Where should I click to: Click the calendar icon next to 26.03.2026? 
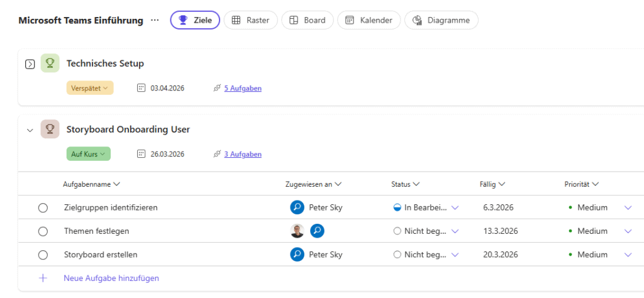point(142,154)
